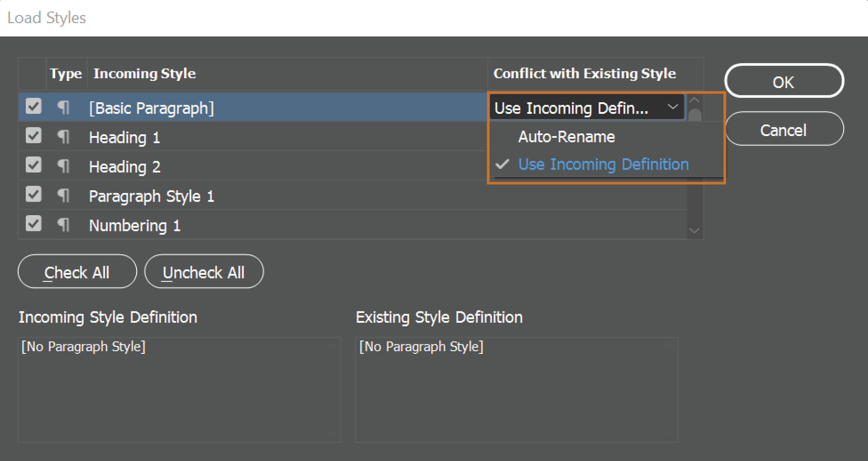
Task: Uncheck the Numbering 1 checkbox
Action: pyautogui.click(x=33, y=224)
